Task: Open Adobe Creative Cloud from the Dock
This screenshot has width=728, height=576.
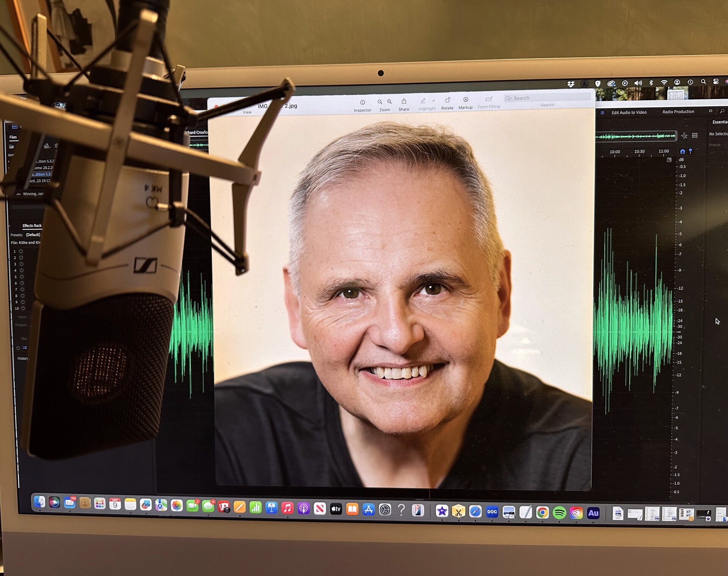Action: [576, 513]
